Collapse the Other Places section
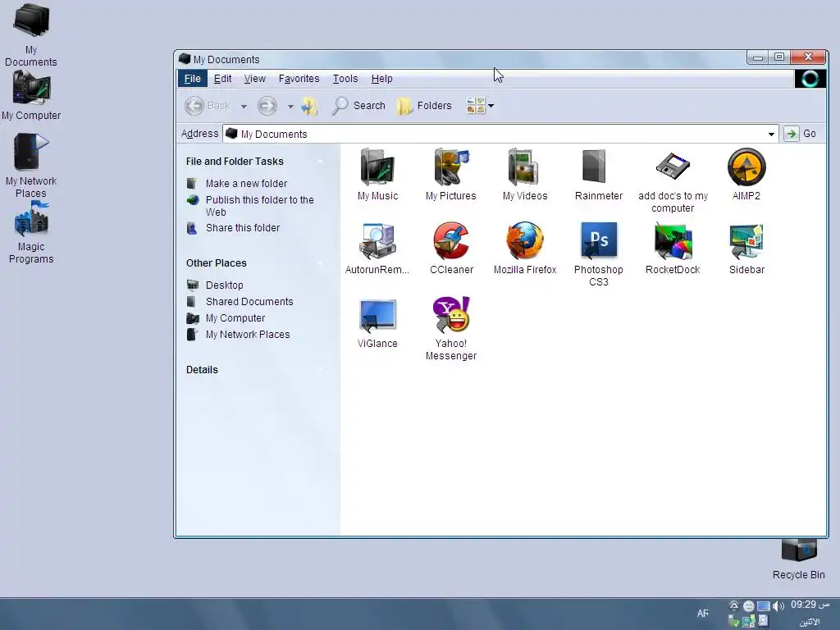This screenshot has width=840, height=630. (320, 263)
